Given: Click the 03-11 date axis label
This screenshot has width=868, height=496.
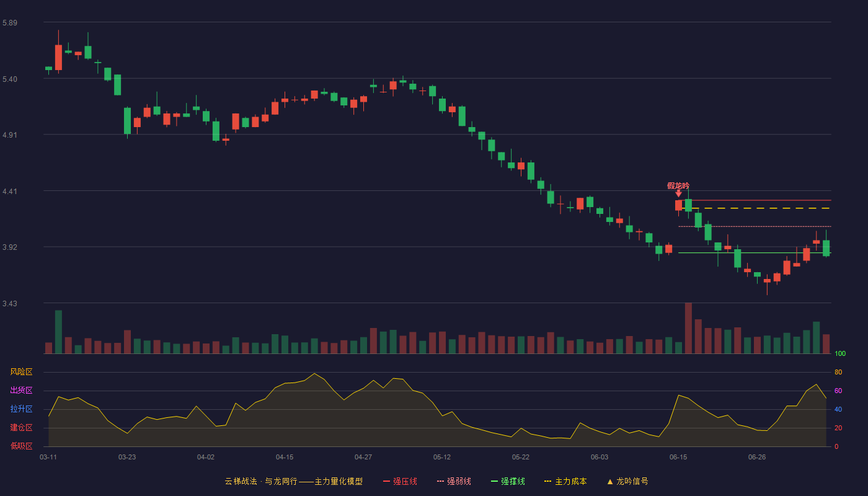Looking at the screenshot, I should (48, 457).
